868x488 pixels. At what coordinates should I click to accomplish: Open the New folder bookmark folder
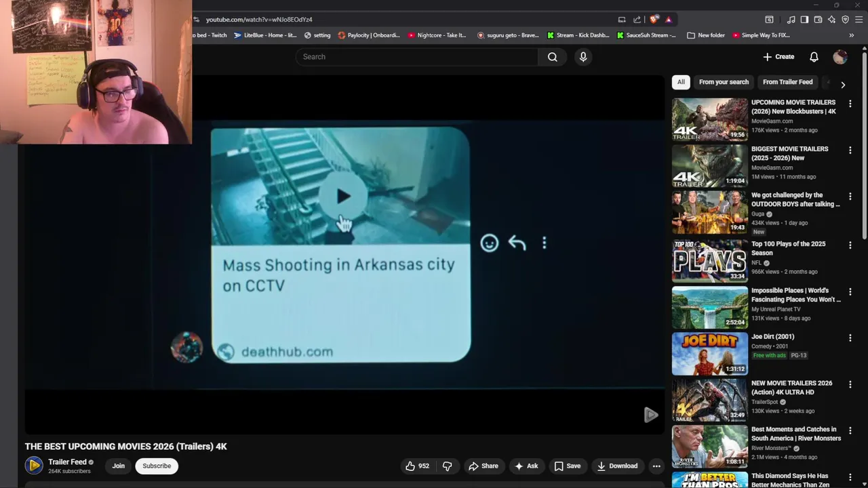pos(706,35)
